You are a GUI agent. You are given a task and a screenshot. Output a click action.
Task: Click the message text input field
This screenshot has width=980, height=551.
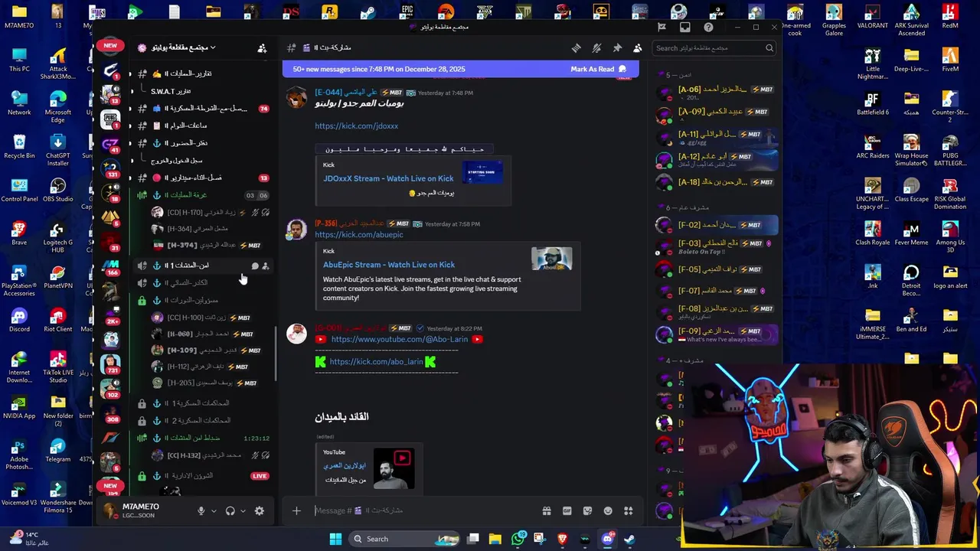(x=423, y=510)
